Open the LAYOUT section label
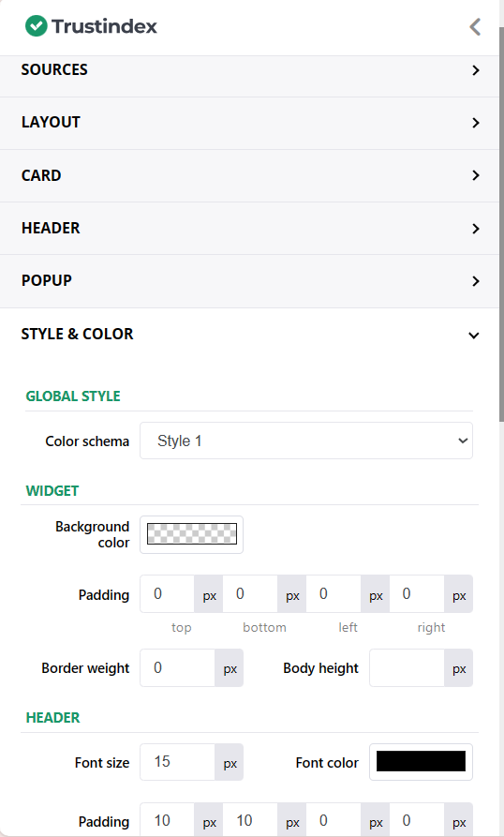 51,122
